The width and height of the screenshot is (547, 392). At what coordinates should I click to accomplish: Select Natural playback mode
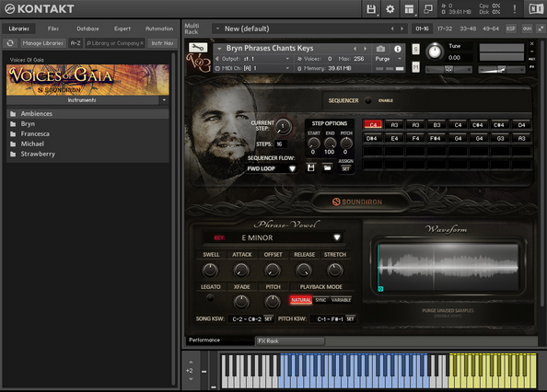click(x=301, y=300)
